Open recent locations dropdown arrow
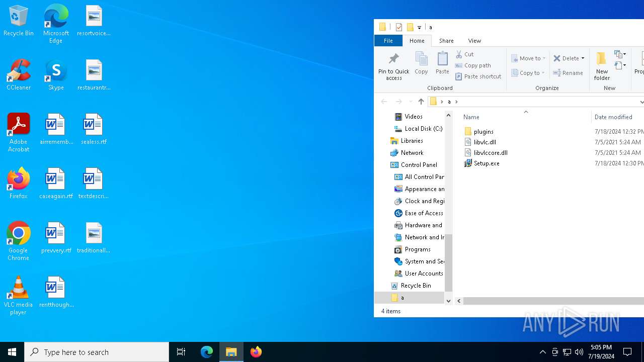 coord(411,102)
